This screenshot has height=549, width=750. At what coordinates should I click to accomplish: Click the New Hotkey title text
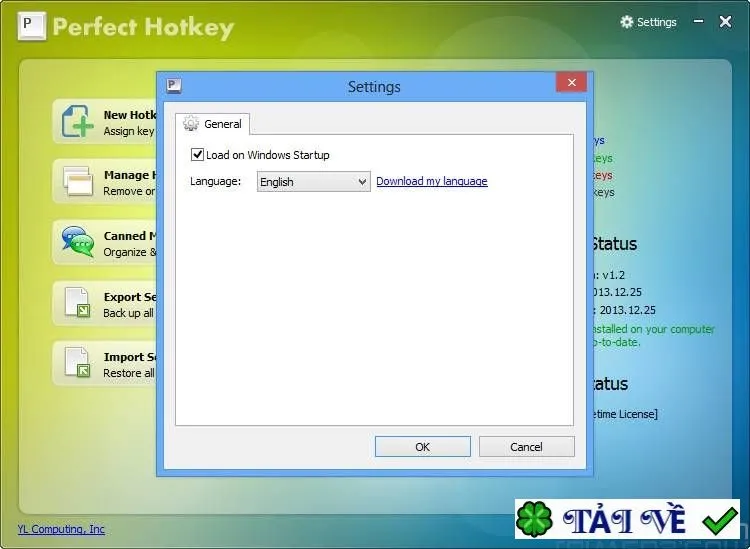tap(130, 115)
